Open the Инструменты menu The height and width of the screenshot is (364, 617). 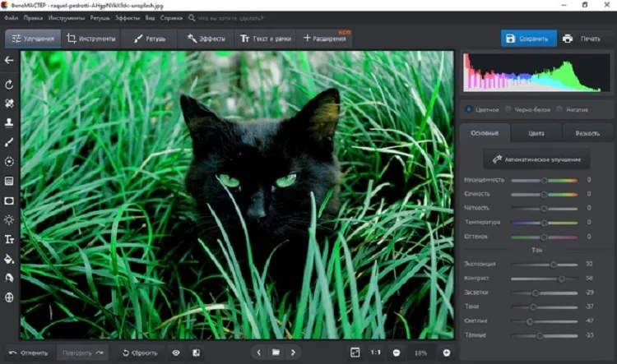(66, 18)
